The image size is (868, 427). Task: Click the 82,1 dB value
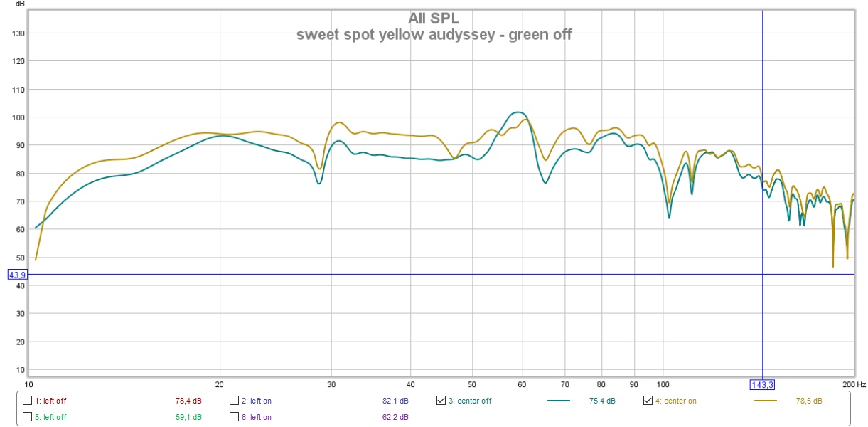pyautogui.click(x=395, y=401)
